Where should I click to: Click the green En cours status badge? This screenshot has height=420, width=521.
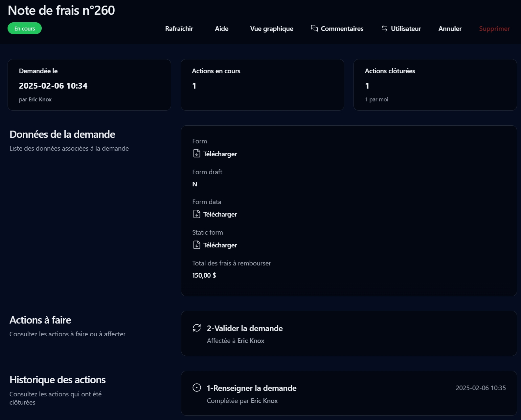click(x=25, y=29)
